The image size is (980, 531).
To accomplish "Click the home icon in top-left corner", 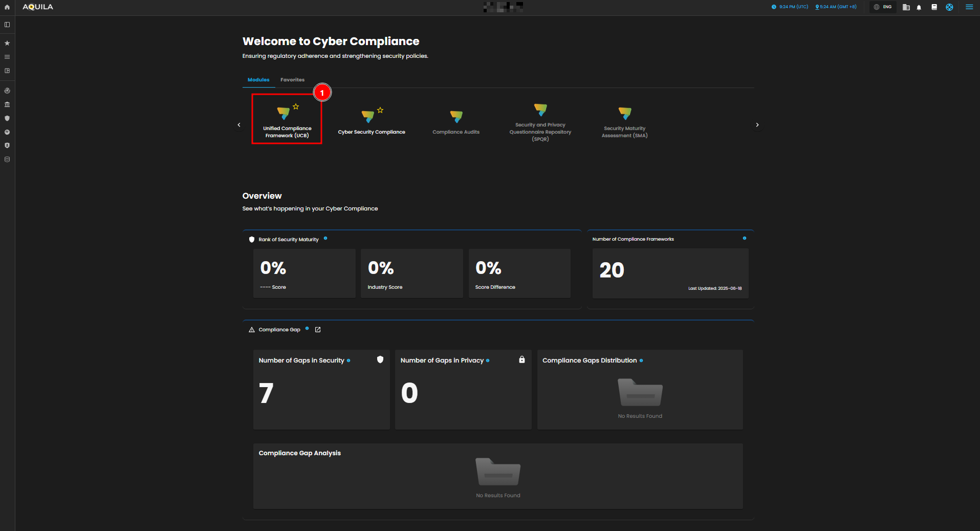I will point(7,7).
